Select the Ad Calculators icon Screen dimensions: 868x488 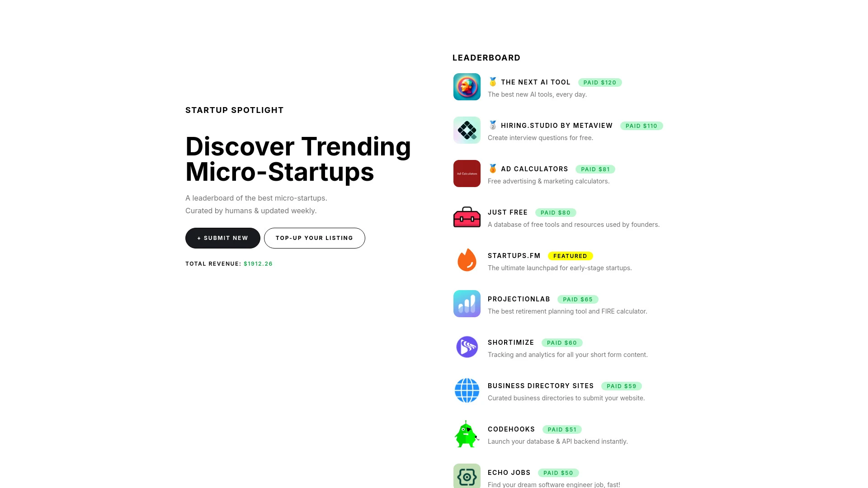467,174
